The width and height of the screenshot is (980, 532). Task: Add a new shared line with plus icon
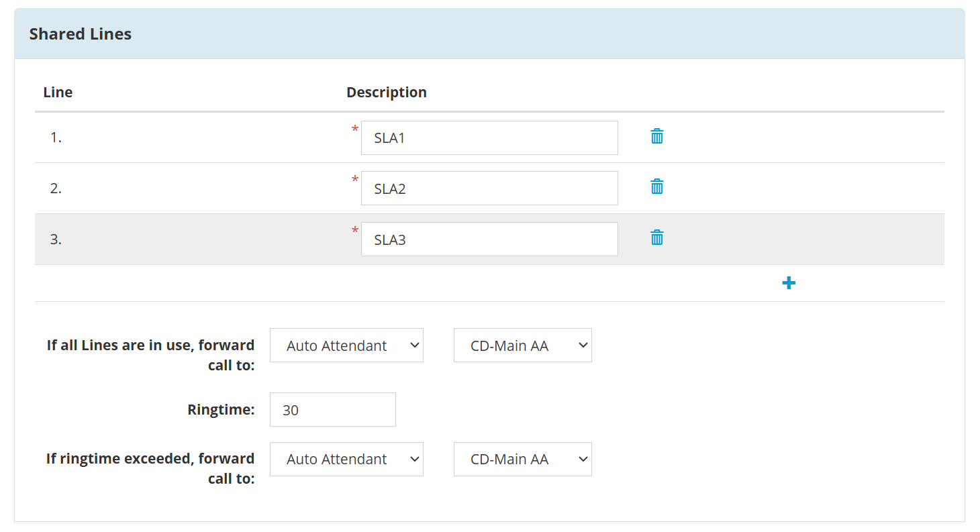tap(789, 283)
